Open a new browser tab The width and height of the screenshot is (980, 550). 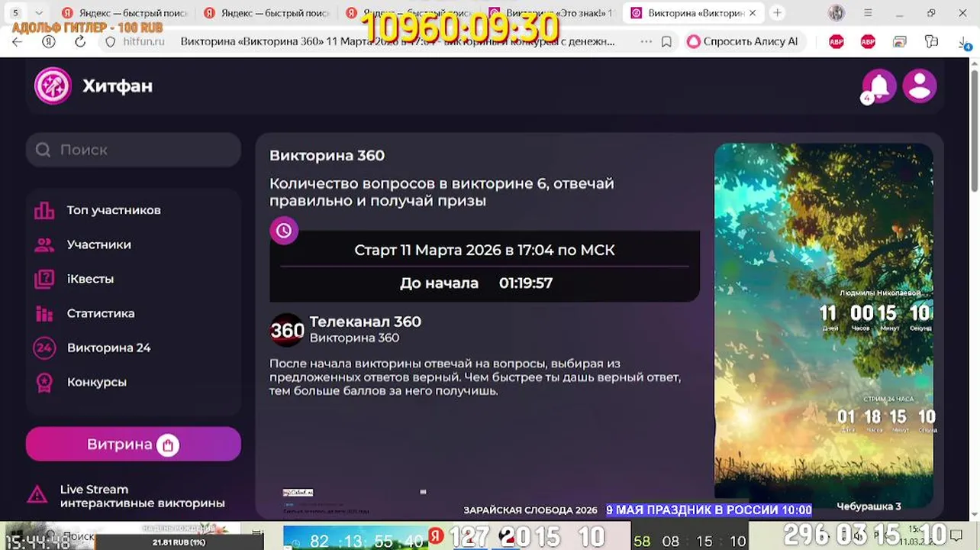[x=777, y=13]
